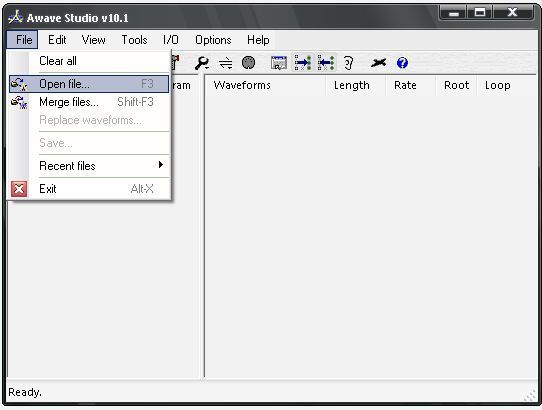Click the red X Exit icon
The width and height of the screenshot is (542, 410).
pyautogui.click(x=19, y=189)
